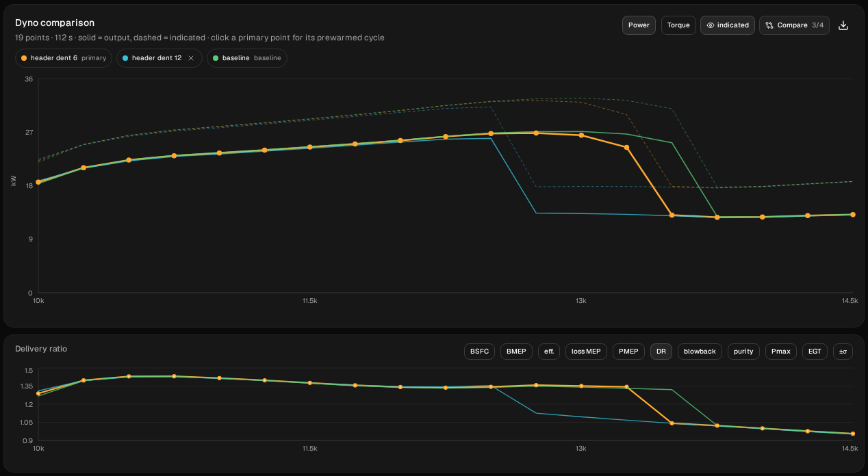Click the 19 points subtitle text
868x476 pixels.
pyautogui.click(x=200, y=38)
